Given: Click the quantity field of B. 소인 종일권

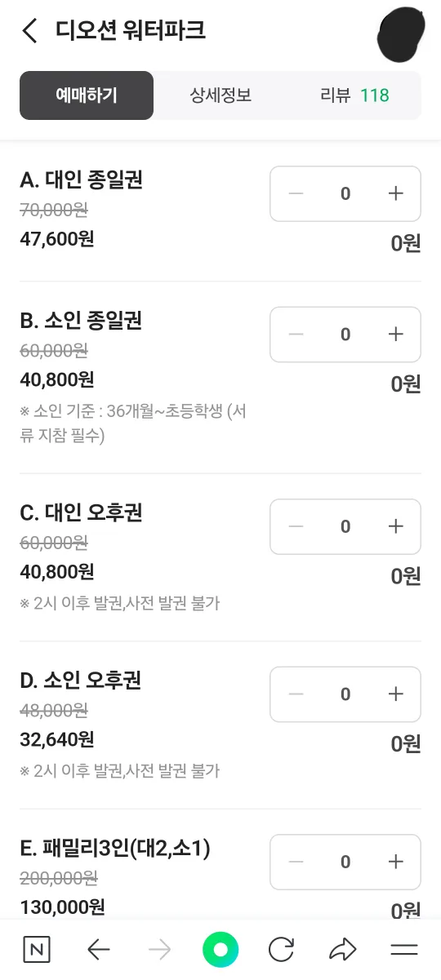Looking at the screenshot, I should [x=345, y=335].
